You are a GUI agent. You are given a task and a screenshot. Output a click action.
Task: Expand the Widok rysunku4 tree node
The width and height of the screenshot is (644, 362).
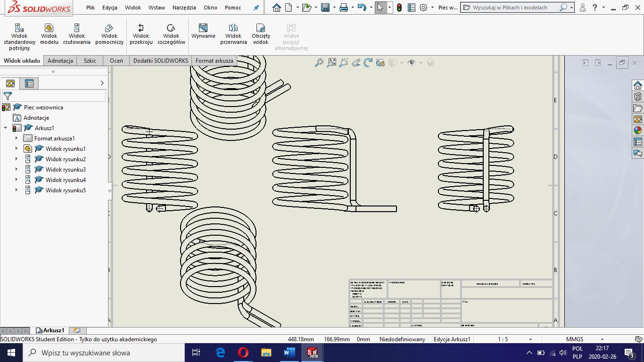17,180
